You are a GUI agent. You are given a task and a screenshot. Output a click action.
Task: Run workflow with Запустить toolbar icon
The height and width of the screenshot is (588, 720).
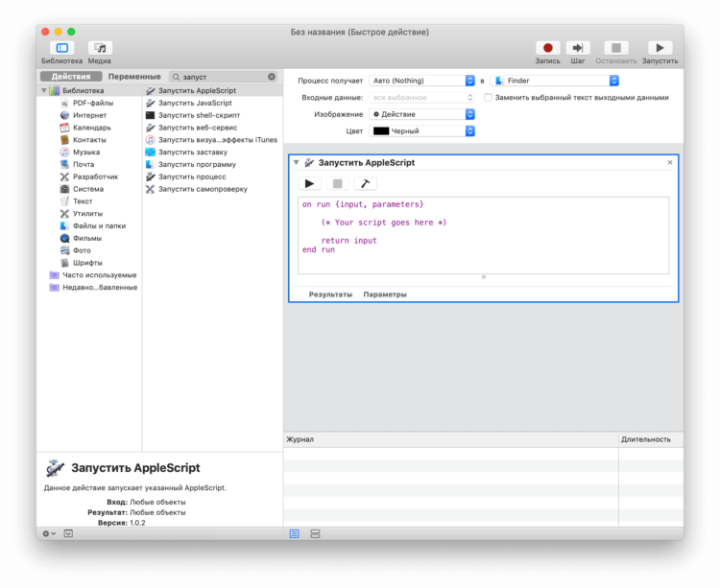click(660, 48)
